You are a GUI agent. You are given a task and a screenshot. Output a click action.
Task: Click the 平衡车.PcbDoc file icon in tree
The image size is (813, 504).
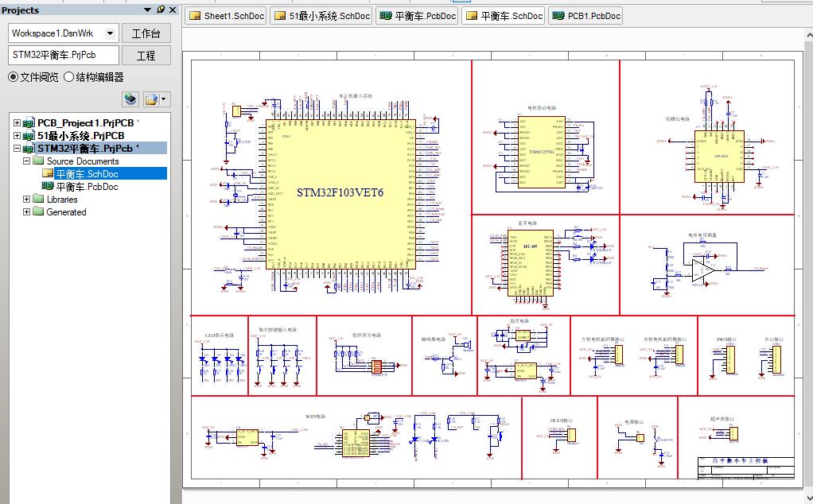pyautogui.click(x=48, y=187)
